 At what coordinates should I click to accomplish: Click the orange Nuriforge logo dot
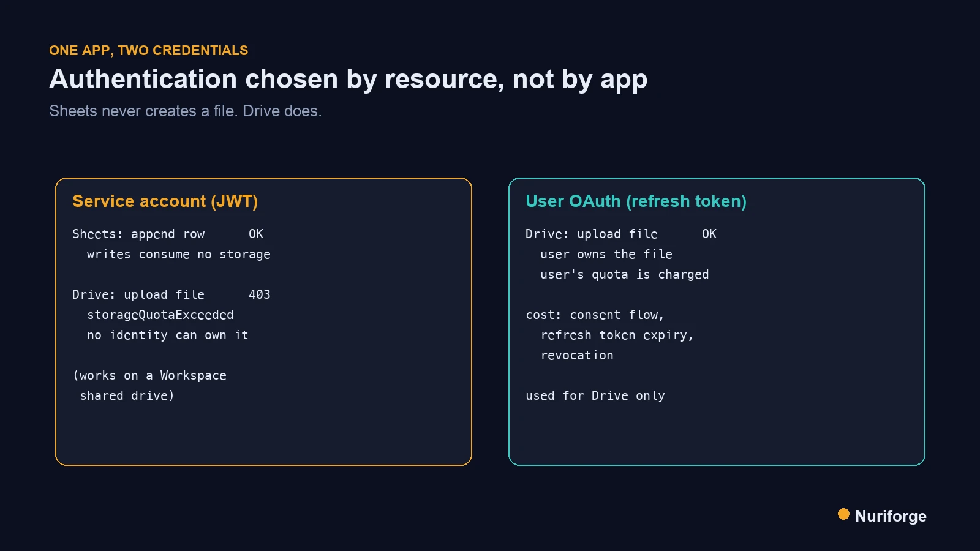843,514
